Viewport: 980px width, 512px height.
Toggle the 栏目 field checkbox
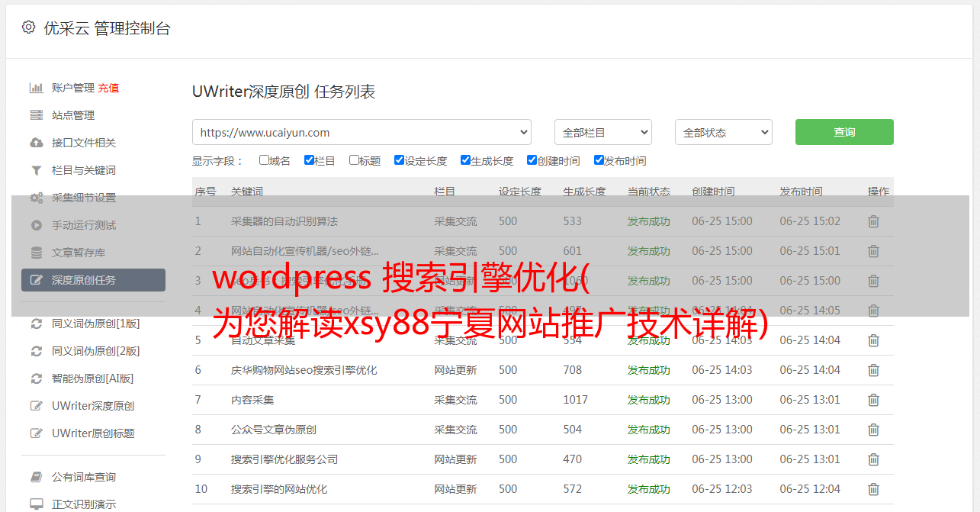pyautogui.click(x=309, y=160)
